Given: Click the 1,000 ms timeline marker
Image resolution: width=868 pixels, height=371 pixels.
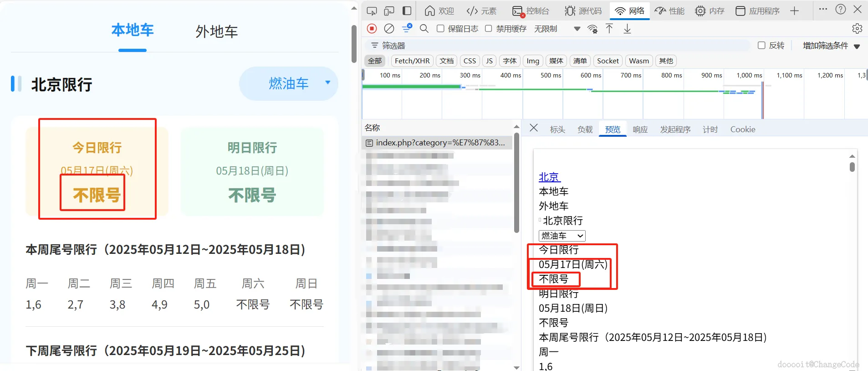Looking at the screenshot, I should click(x=749, y=75).
